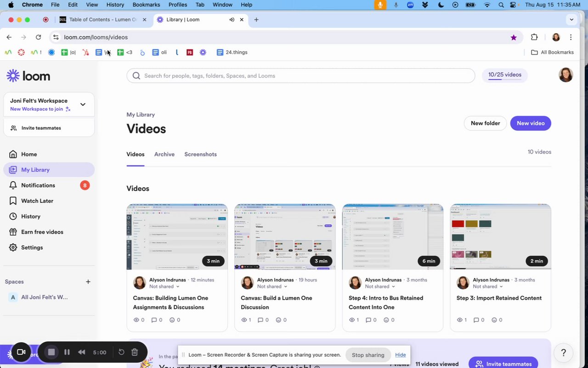Mute the Library | Loom tab audio
The image size is (588, 368).
(232, 20)
